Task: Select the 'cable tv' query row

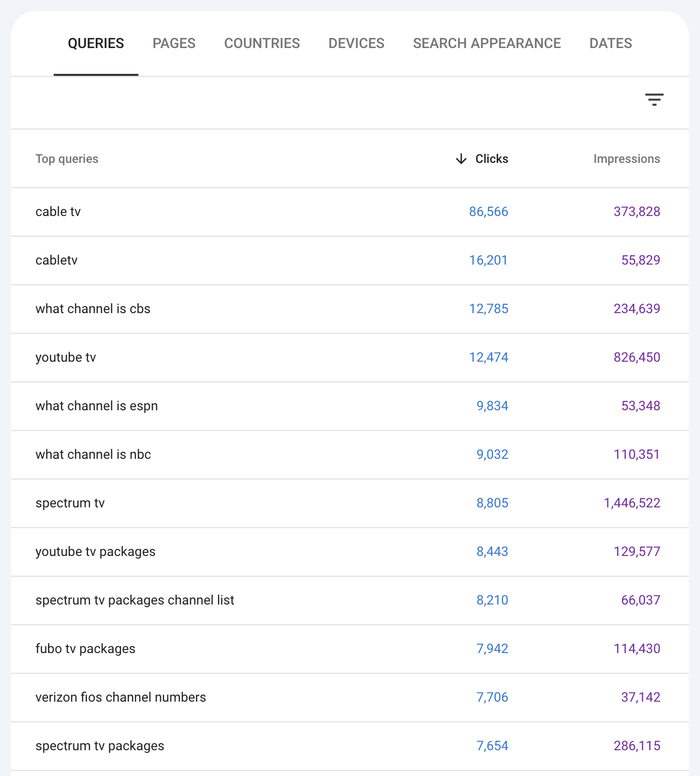Action: [350, 212]
